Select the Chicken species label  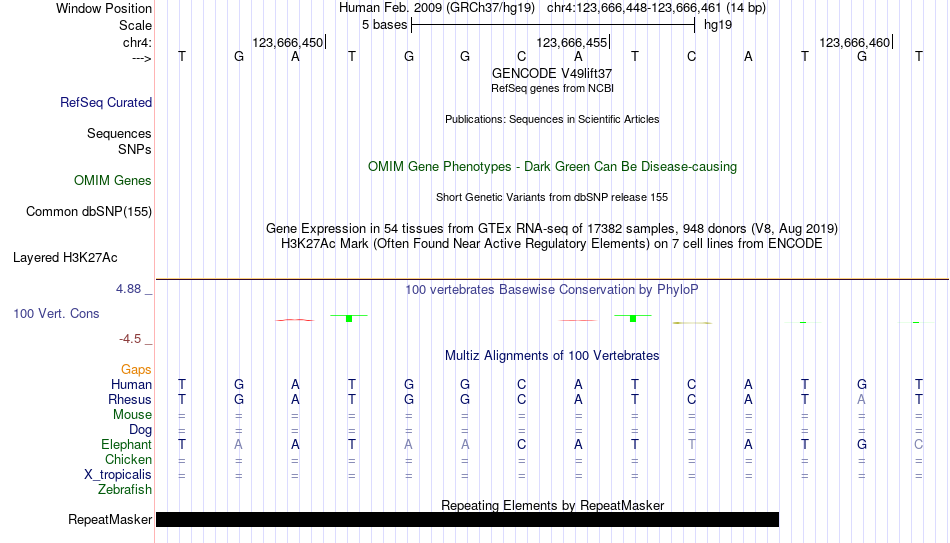128,460
